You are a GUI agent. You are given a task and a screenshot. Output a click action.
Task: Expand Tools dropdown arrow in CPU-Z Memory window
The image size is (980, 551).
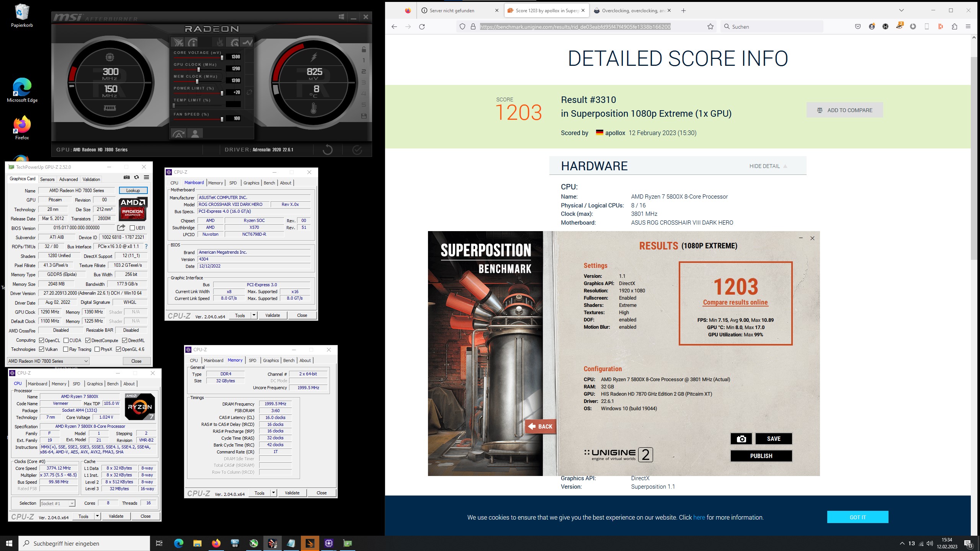[x=273, y=493]
